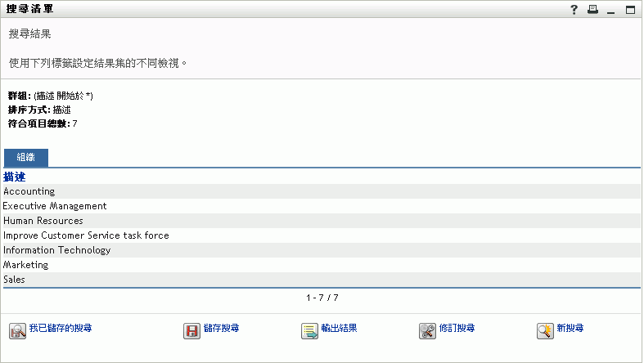Click the Information Technology entry
The image size is (644, 363).
pos(56,250)
